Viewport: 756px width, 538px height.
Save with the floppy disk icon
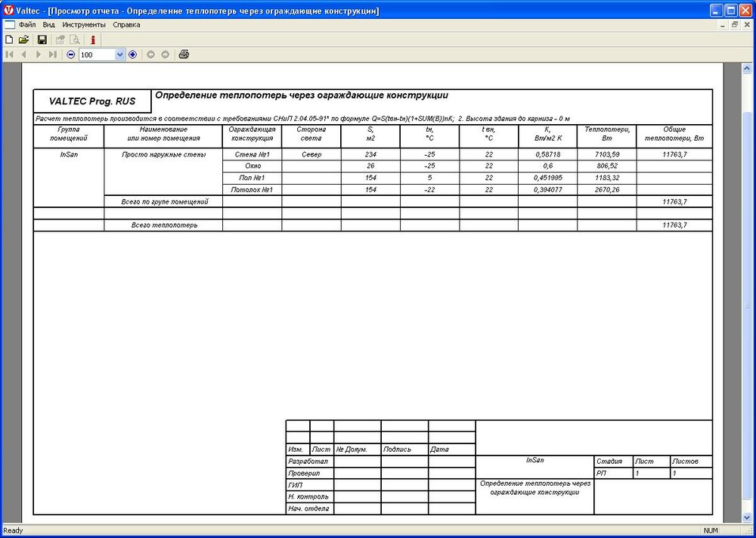pyautogui.click(x=42, y=39)
